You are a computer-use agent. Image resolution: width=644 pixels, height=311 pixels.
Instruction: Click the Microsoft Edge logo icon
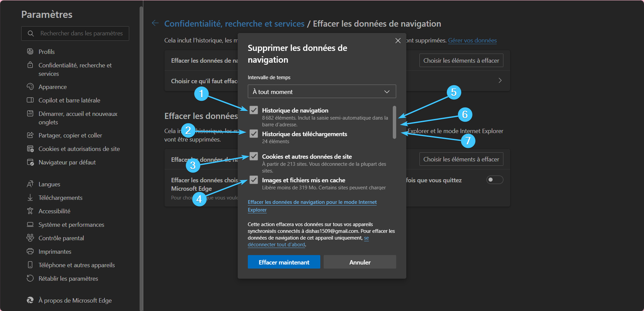click(30, 300)
